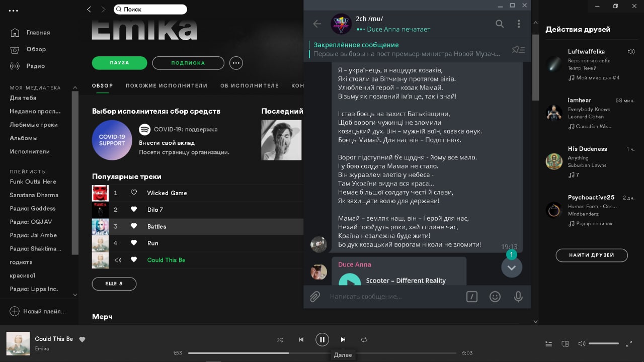
Task: Open now-playing album cover
Action: point(18,343)
